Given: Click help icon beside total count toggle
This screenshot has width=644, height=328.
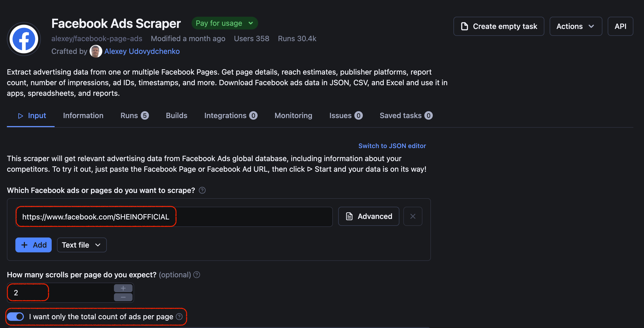Looking at the screenshot, I should 179,317.
